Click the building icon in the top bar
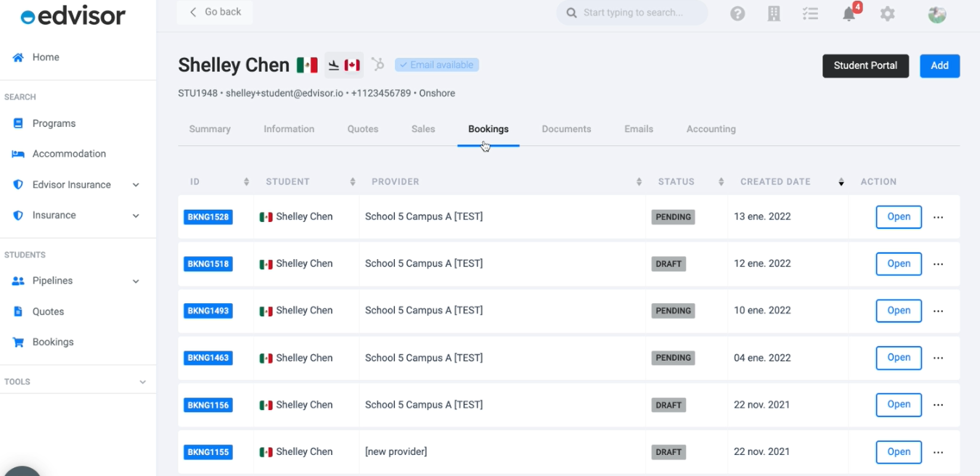The height and width of the screenshot is (476, 980). tap(774, 13)
